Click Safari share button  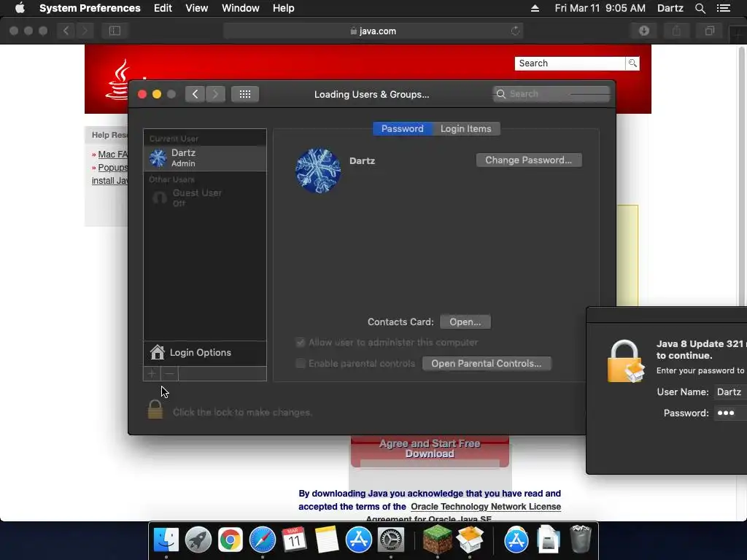tap(676, 31)
